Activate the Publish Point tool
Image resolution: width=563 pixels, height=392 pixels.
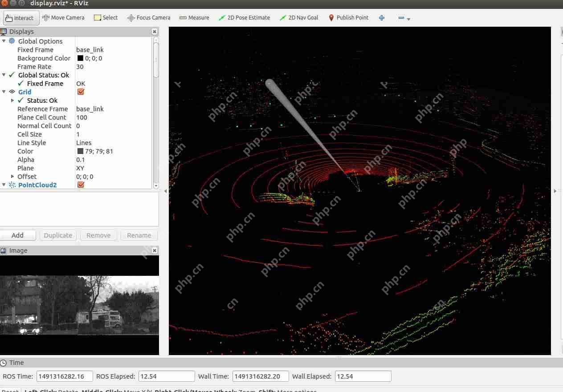[348, 18]
